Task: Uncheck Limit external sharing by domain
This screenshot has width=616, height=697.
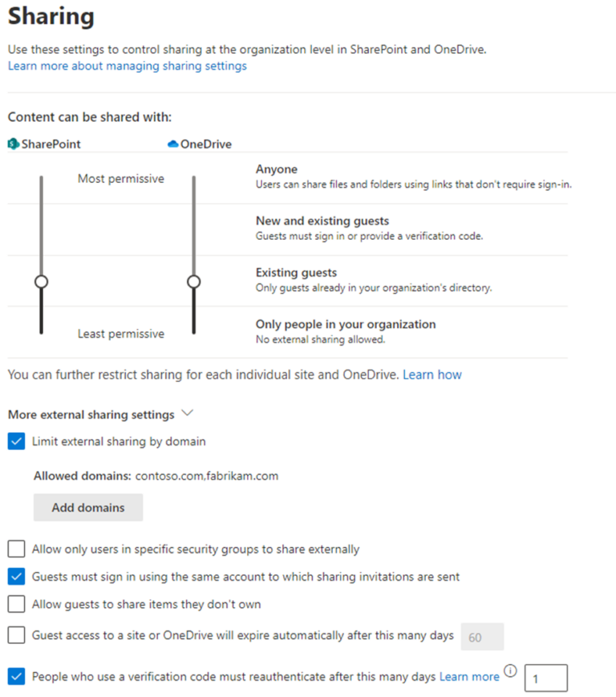Action: pyautogui.click(x=16, y=441)
